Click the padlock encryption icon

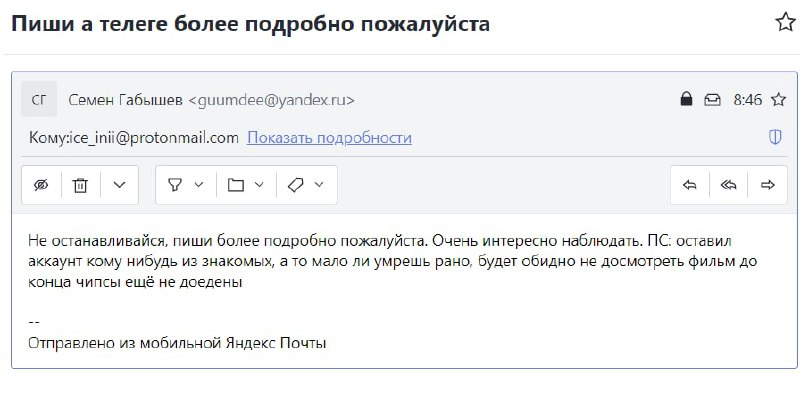(687, 99)
